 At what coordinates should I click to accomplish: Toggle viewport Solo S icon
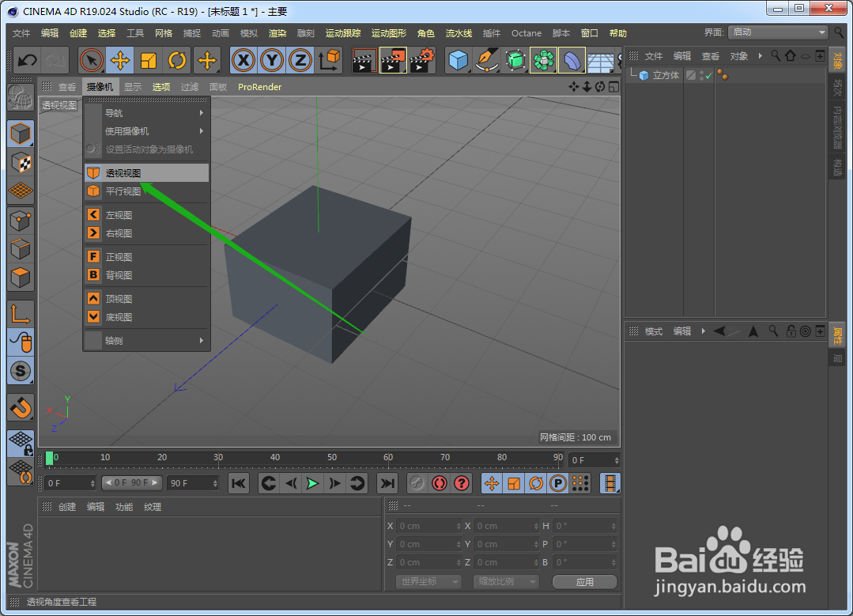pyautogui.click(x=20, y=371)
